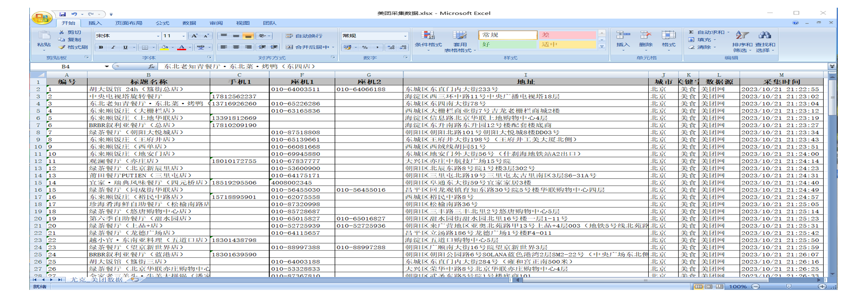This screenshot has height=294, width=868.
Task: Decrease font size with the small A icon
Action: [206, 36]
